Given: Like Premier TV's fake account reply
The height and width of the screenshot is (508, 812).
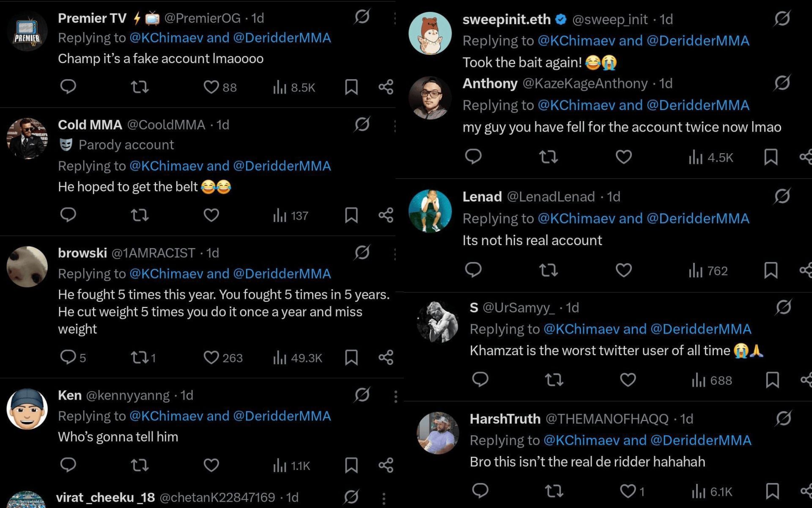Looking at the screenshot, I should coord(211,87).
